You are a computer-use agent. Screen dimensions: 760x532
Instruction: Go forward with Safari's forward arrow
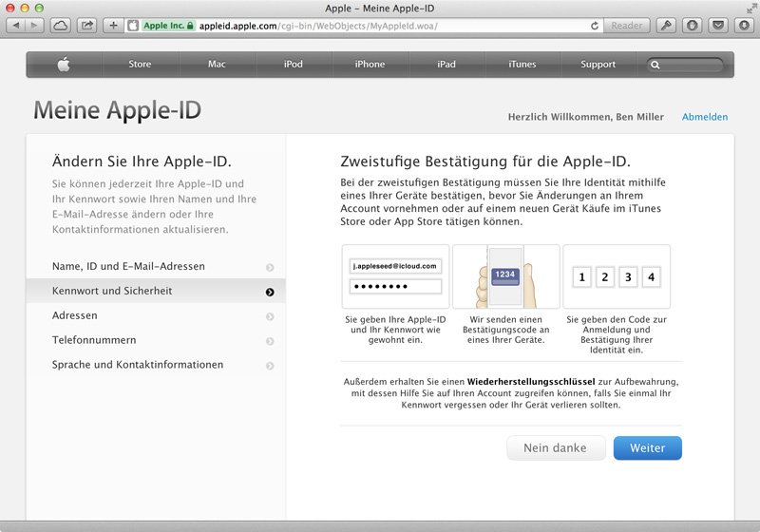point(34,26)
